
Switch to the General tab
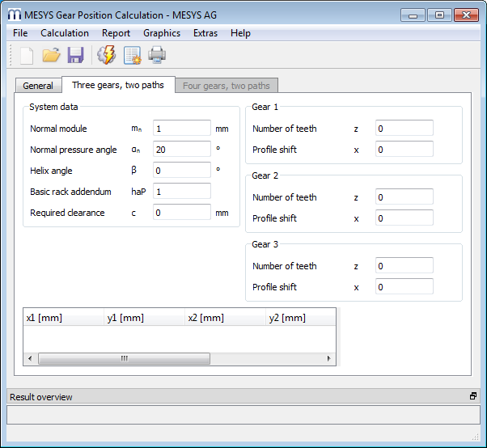click(x=38, y=86)
